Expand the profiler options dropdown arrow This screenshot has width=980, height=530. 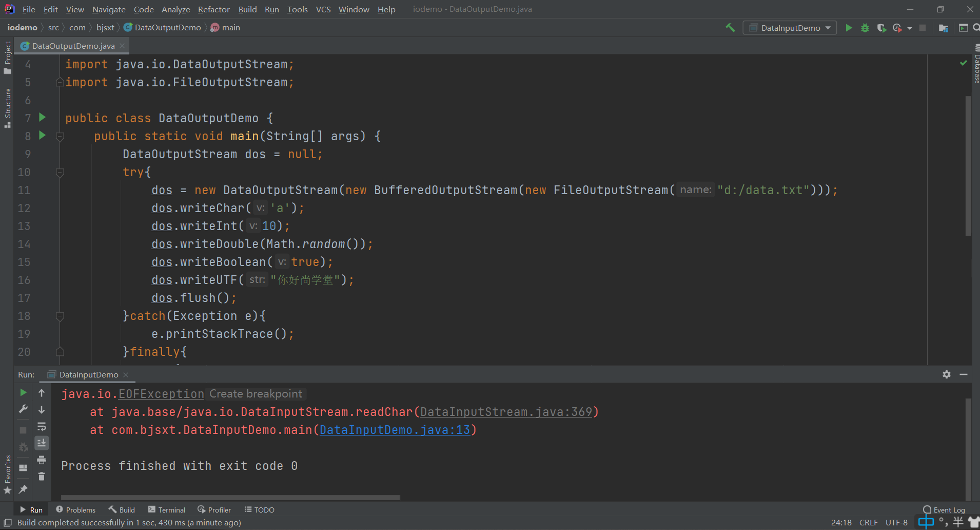tap(910, 28)
